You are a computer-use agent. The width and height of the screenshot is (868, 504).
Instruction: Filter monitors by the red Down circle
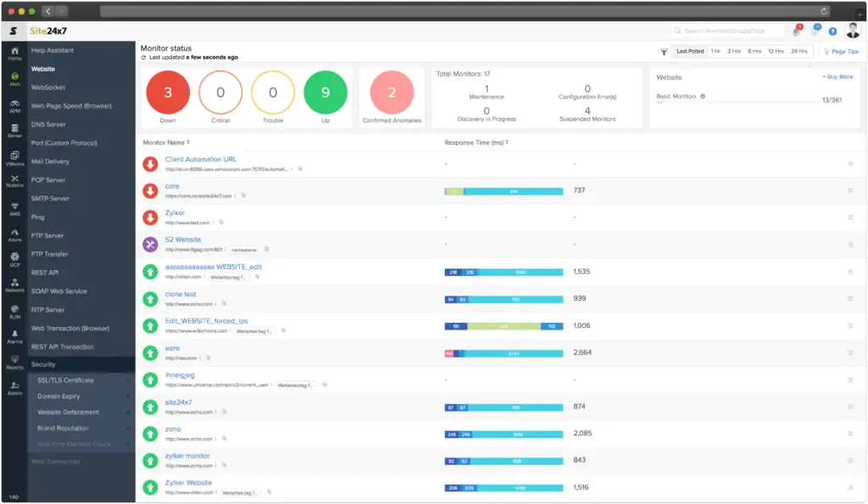coord(168,92)
